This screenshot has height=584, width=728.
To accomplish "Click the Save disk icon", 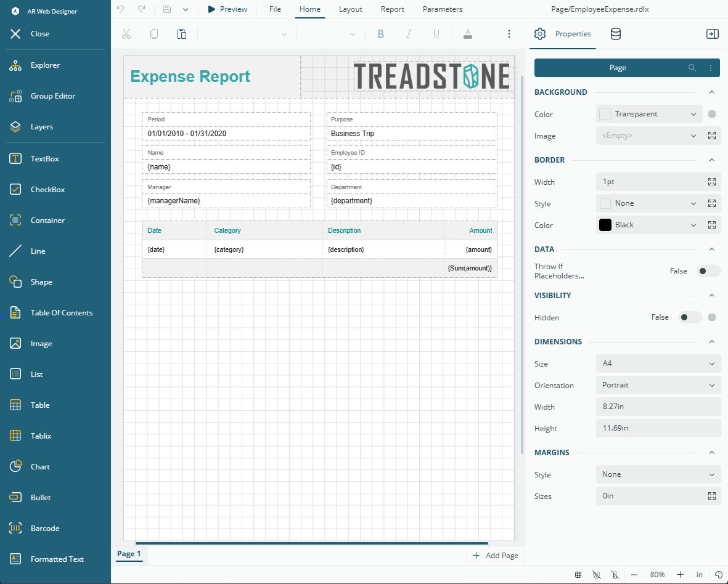I will [167, 9].
